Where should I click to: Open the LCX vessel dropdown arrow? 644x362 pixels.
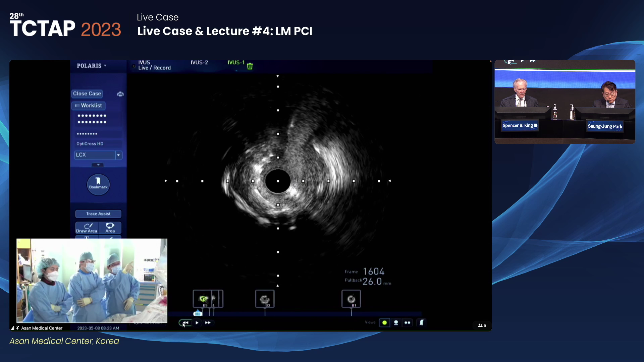(x=118, y=155)
